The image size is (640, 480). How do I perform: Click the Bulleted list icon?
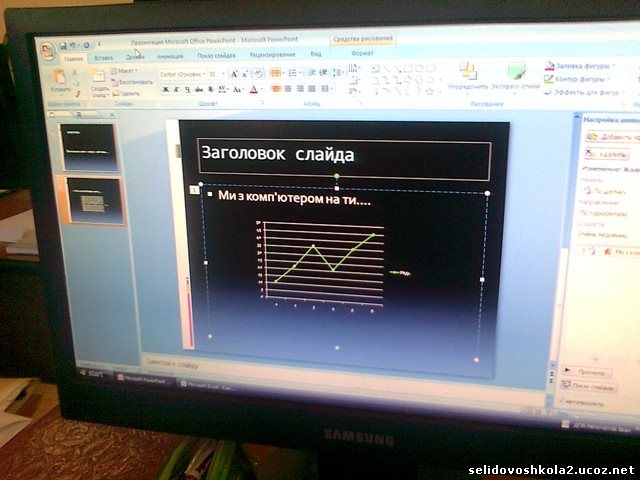(277, 73)
